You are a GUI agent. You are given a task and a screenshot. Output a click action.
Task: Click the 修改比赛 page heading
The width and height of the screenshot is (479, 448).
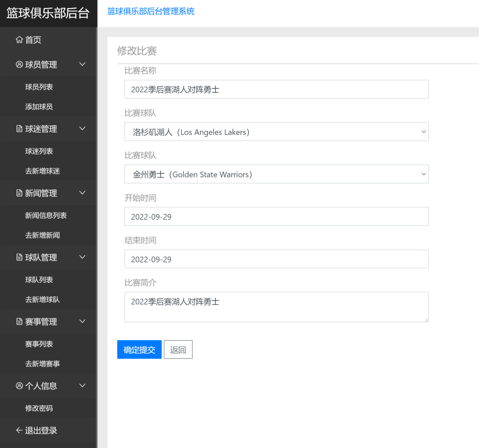tap(137, 51)
